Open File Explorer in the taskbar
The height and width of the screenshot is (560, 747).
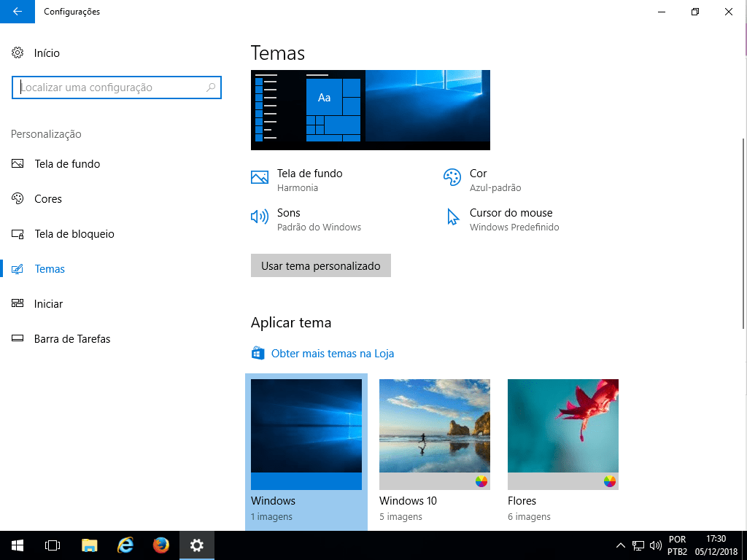coord(90,545)
